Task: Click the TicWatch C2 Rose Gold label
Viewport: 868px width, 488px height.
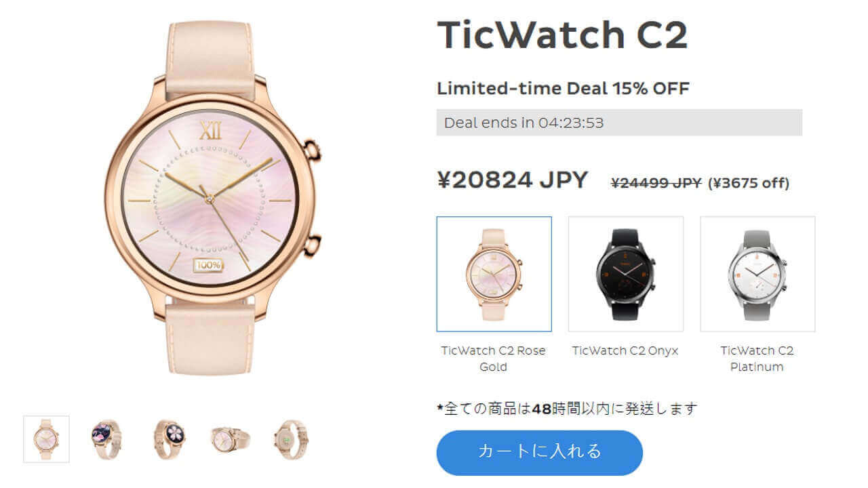Action: pyautogui.click(x=493, y=359)
